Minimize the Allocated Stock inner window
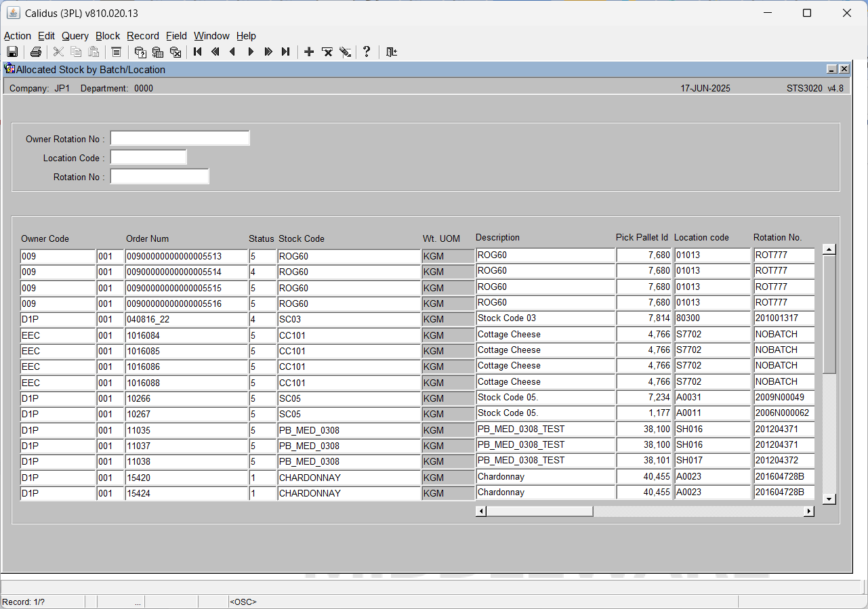The image size is (868, 609). coord(831,69)
